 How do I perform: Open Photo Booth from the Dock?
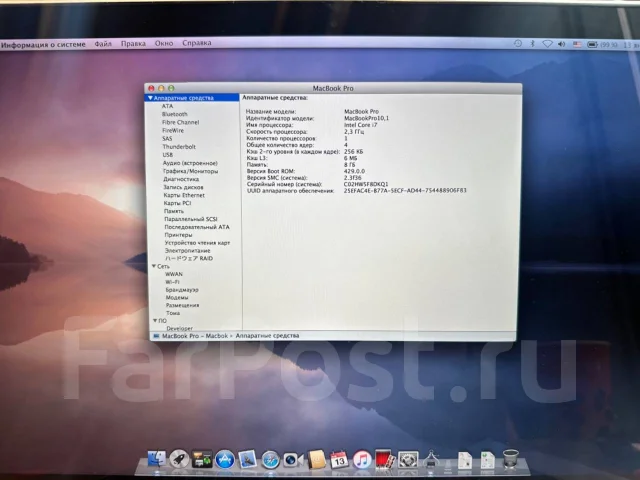pyautogui.click(x=384, y=460)
